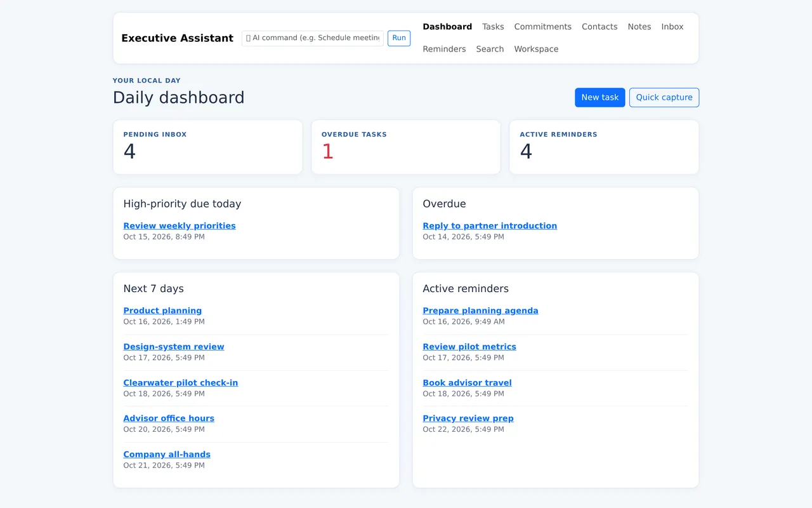
Task: Go to the Tasks page
Action: click(493, 27)
